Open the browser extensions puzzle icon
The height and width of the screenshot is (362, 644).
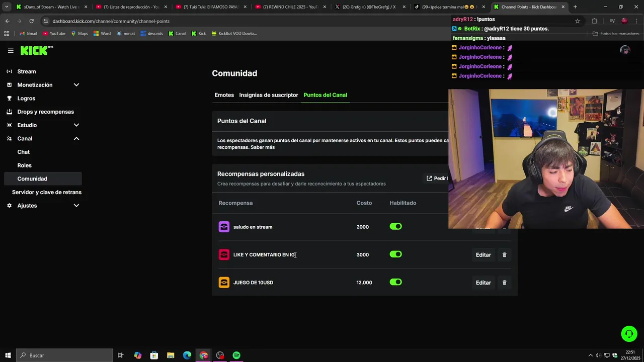(594, 21)
